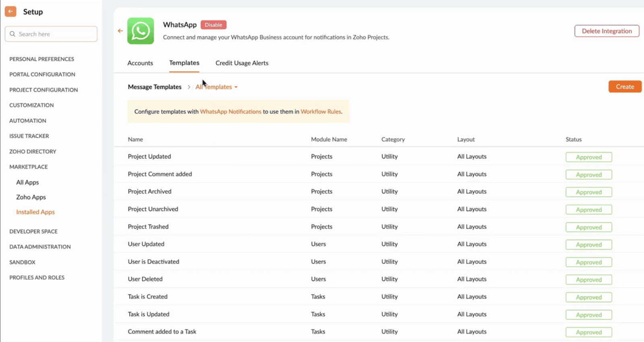
Task: Expand Personal Preferences section
Action: coord(42,59)
